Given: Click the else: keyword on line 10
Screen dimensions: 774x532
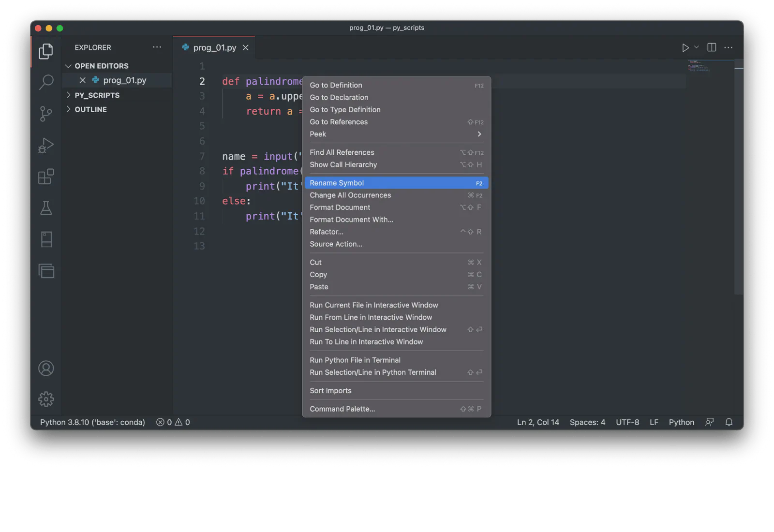Looking at the screenshot, I should pos(236,201).
